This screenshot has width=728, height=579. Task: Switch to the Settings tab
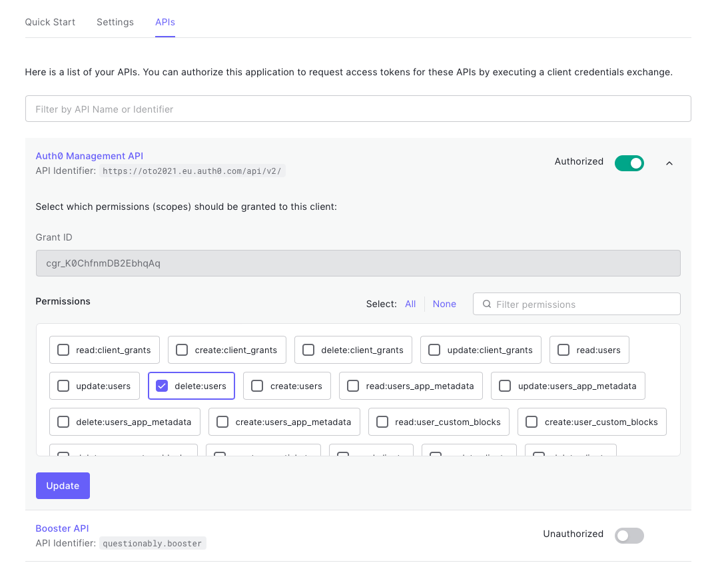(x=115, y=22)
